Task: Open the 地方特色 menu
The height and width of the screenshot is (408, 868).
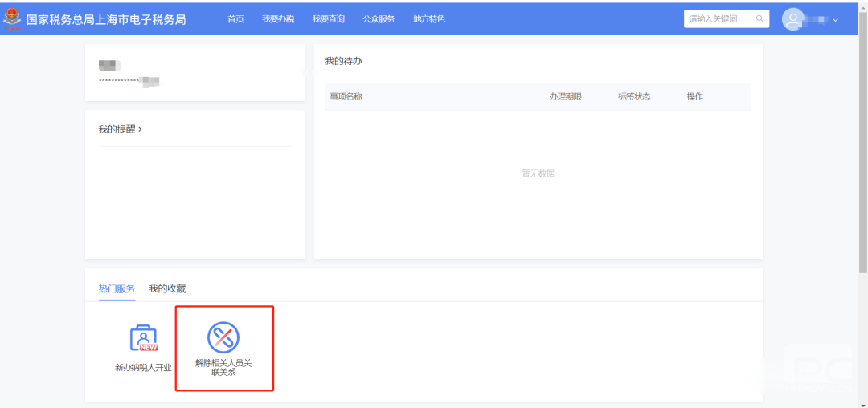Action: pos(429,19)
